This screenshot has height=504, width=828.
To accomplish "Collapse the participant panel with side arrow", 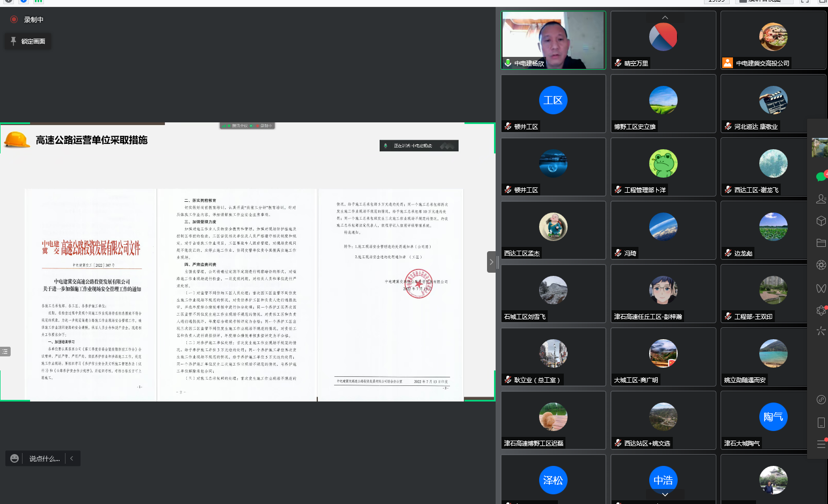I will click(491, 262).
